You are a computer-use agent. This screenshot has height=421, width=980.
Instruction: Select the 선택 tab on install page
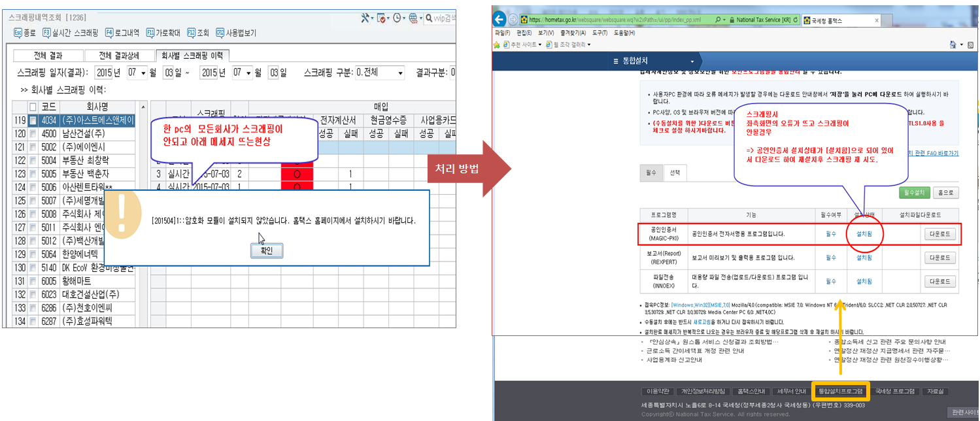pyautogui.click(x=675, y=173)
